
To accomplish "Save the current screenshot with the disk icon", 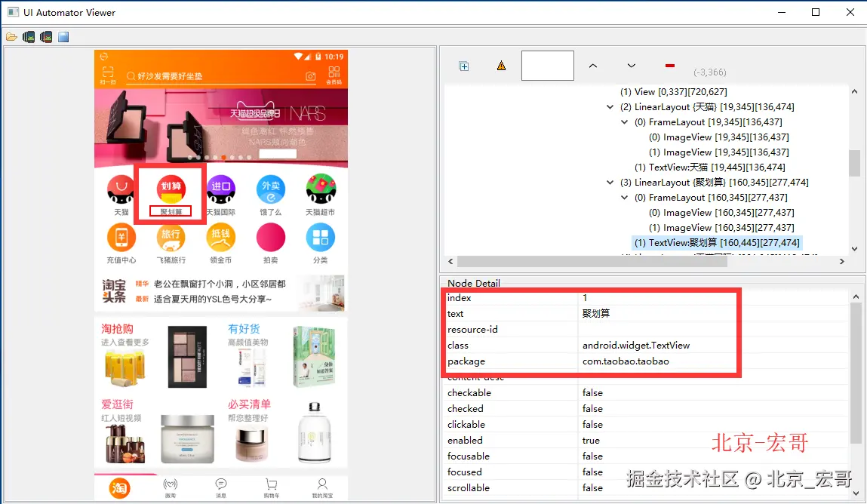I will [63, 37].
